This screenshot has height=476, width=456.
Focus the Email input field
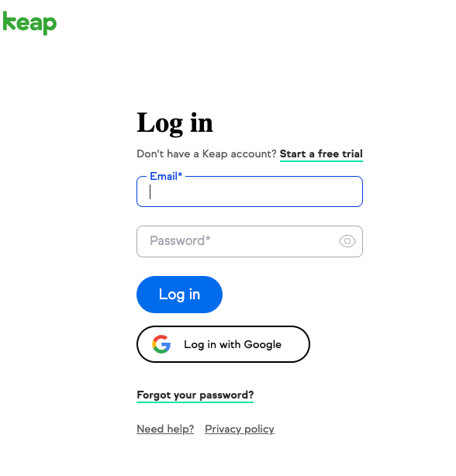click(250, 191)
